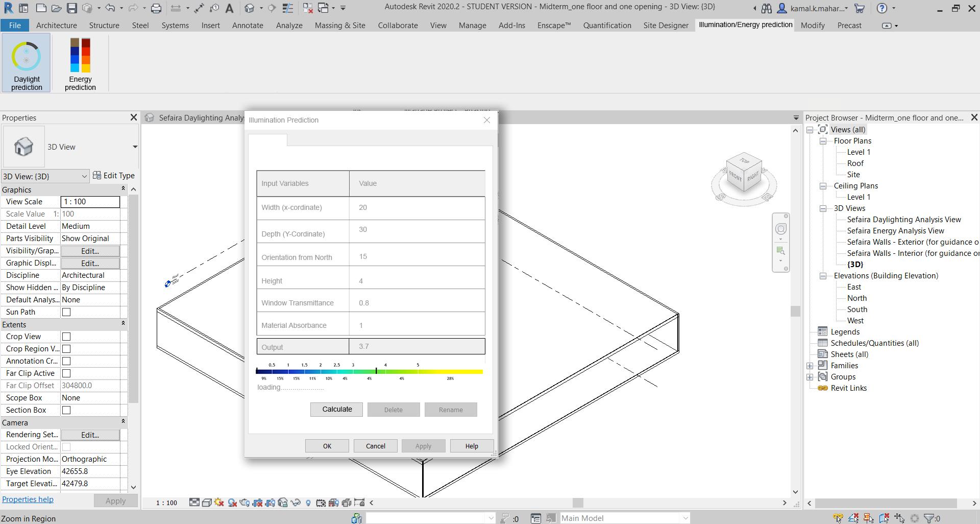The width and height of the screenshot is (980, 524).
Task: Click the Crop View icon in view bar
Action: 257,503
